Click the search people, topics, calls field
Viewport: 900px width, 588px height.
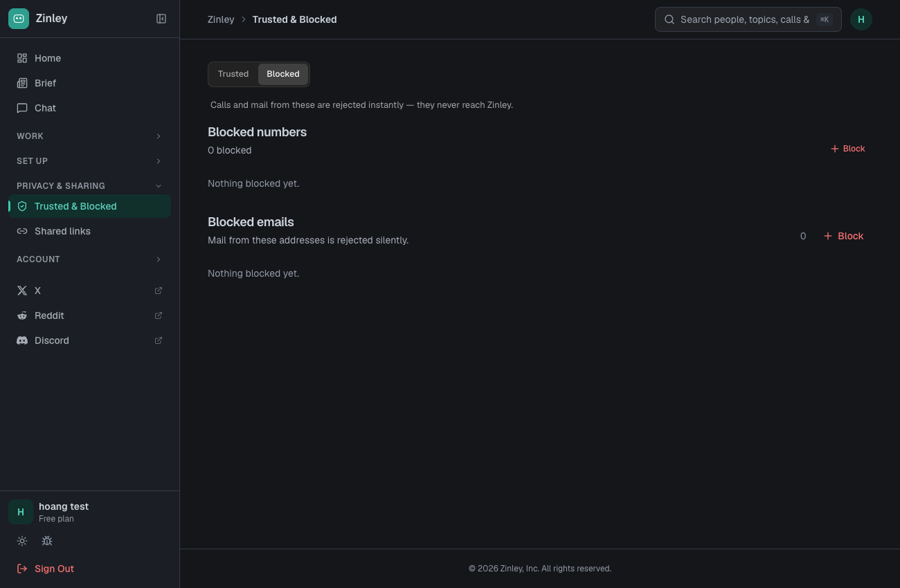click(x=748, y=19)
